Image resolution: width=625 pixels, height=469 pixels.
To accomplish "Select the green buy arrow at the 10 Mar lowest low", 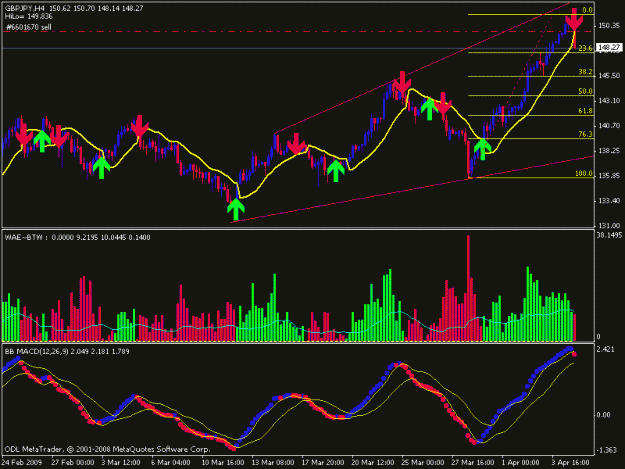I will [236, 209].
